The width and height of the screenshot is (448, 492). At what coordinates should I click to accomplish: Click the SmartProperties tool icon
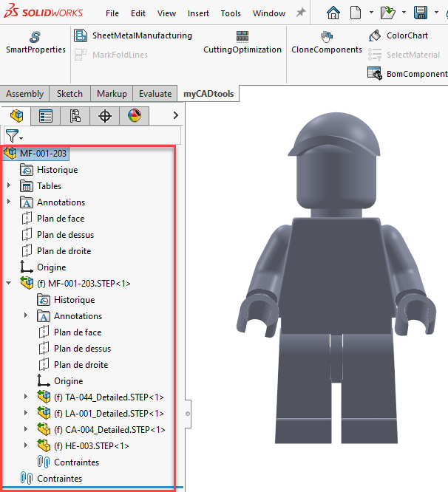click(x=35, y=37)
